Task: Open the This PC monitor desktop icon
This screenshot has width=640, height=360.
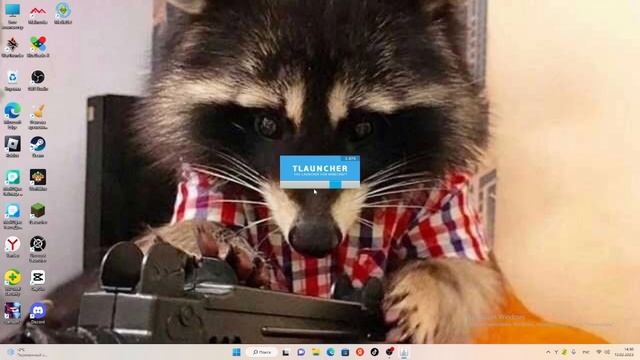Action: tap(12, 15)
